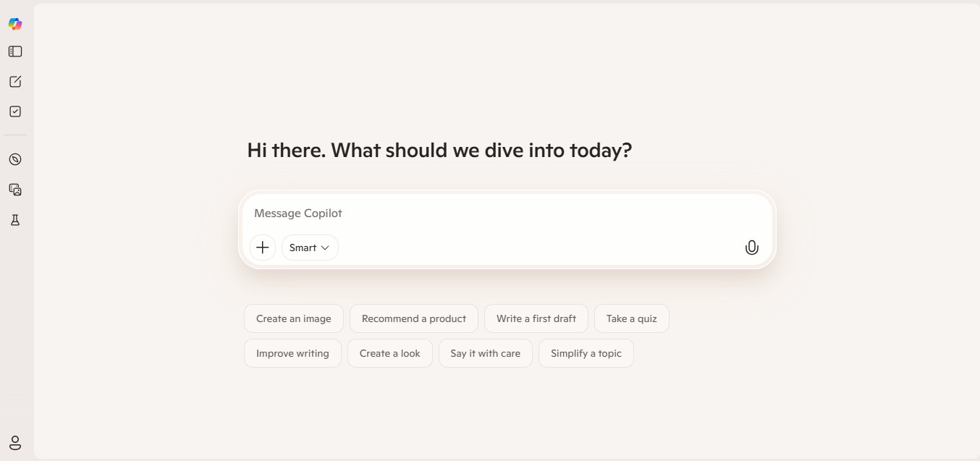Choose Simplify a topic
The width and height of the screenshot is (980, 461).
coord(586,353)
